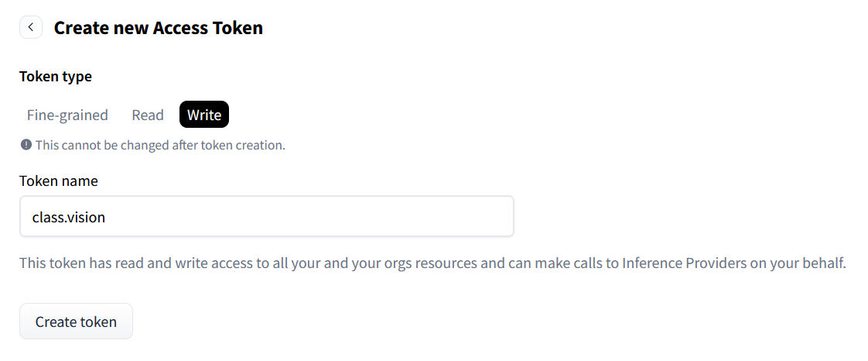This screenshot has height=361, width=868.
Task: Click the words 'Inference Providers' in the description
Action: coord(684,263)
